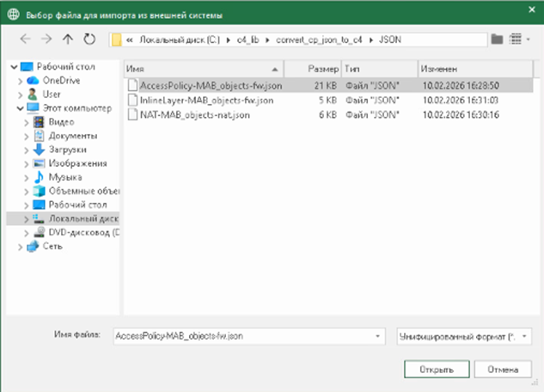Select file AccessPolicy-MAB_objects-fw.json
The width and height of the screenshot is (544, 392).
click(x=211, y=85)
